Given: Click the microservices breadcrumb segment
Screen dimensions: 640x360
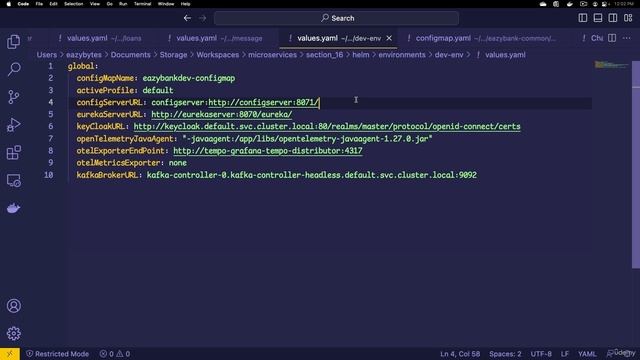Looking at the screenshot, I should [x=272, y=55].
